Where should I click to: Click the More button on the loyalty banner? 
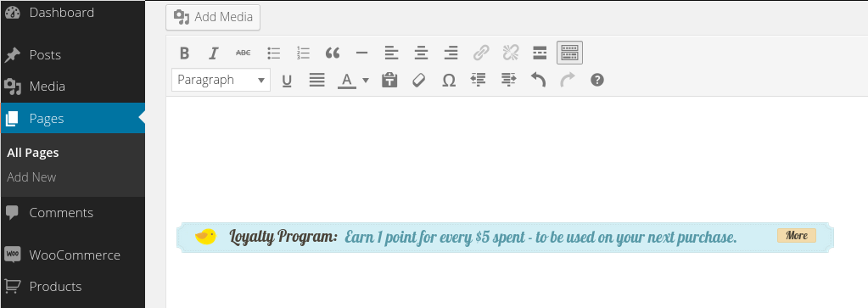pos(797,235)
